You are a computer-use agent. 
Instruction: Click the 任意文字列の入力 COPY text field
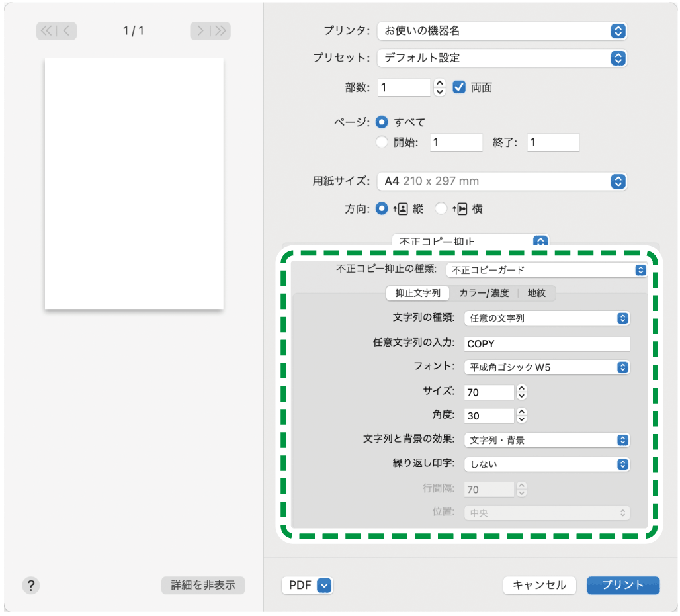click(546, 343)
